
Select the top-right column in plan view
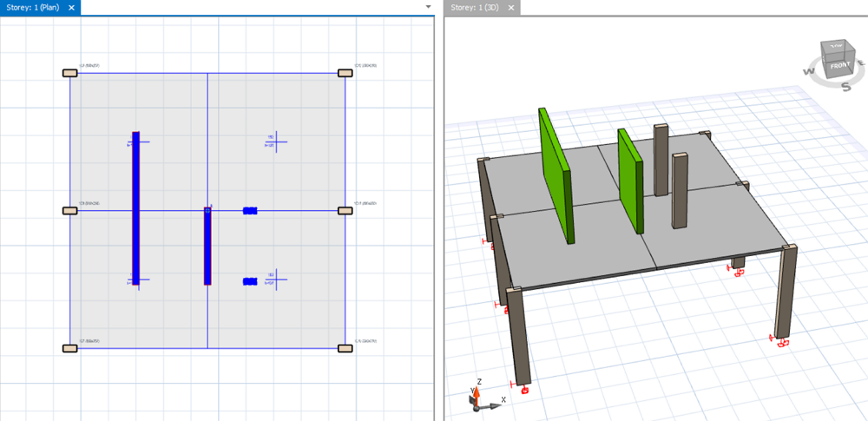click(345, 73)
